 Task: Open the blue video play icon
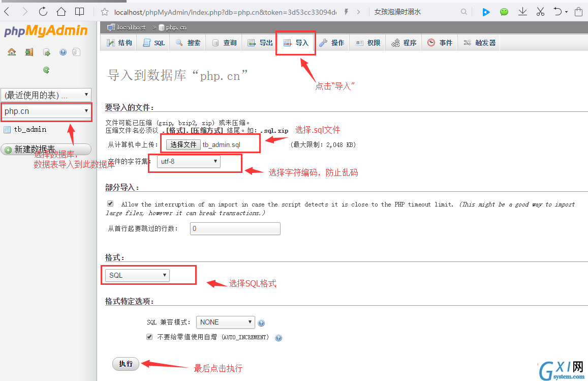[486, 12]
